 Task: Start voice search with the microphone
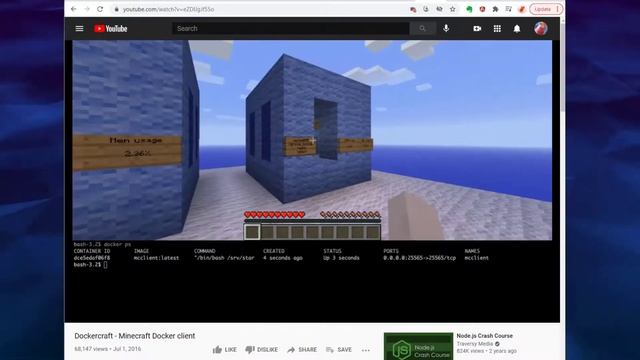pyautogui.click(x=446, y=28)
